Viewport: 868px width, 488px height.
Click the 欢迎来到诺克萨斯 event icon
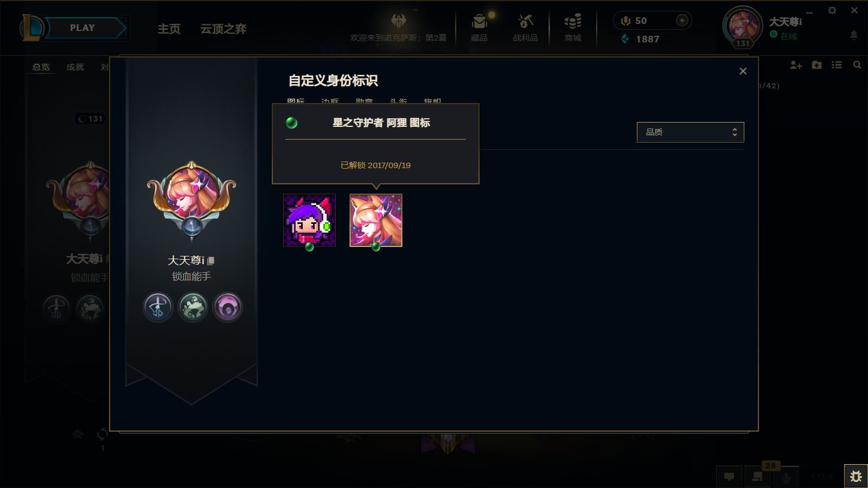[x=399, y=21]
